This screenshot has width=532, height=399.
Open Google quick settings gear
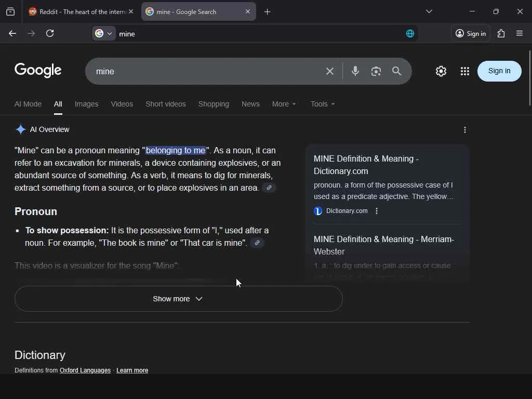pos(441,71)
